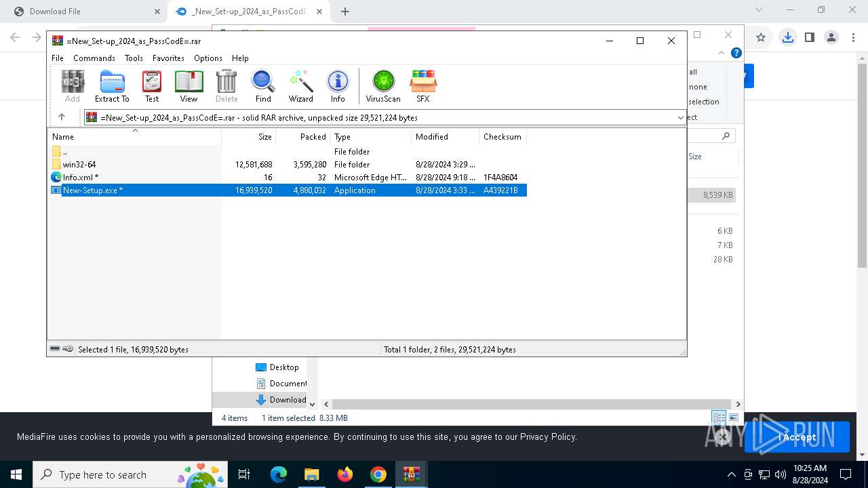Close the Download File tab
The image size is (868, 488).
[157, 12]
